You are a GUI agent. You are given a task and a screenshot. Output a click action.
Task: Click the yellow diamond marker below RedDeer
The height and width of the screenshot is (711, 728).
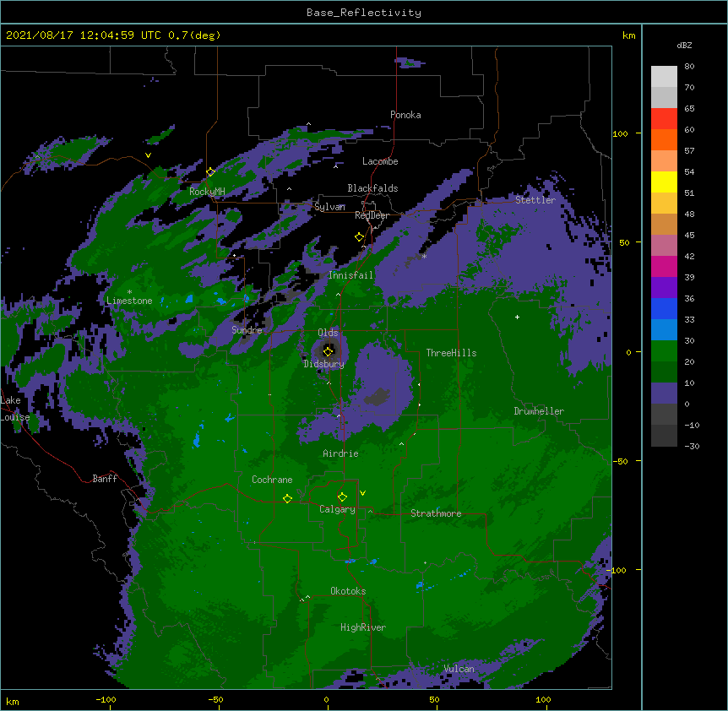[359, 237]
